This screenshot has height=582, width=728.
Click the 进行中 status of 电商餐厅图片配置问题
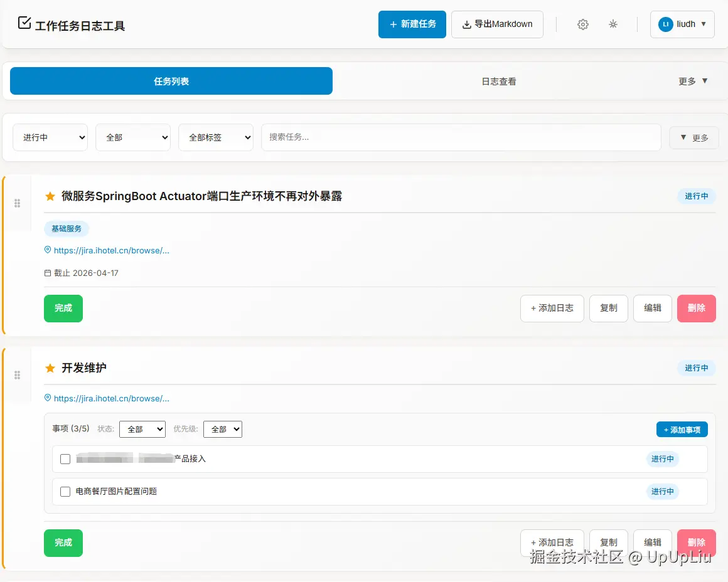point(663,492)
